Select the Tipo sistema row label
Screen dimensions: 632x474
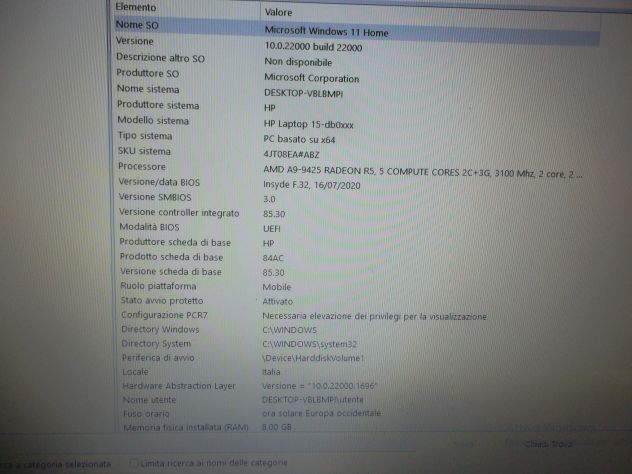tap(145, 136)
